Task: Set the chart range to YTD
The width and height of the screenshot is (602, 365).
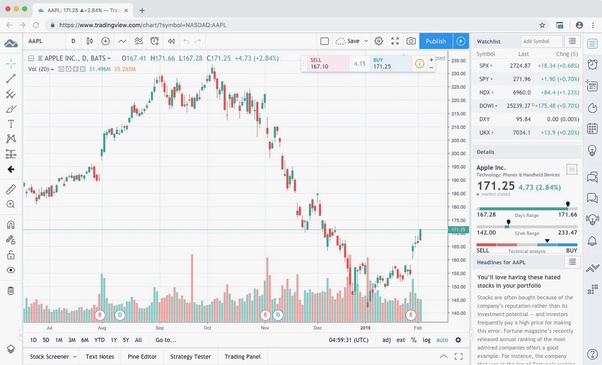Action: 99,340
